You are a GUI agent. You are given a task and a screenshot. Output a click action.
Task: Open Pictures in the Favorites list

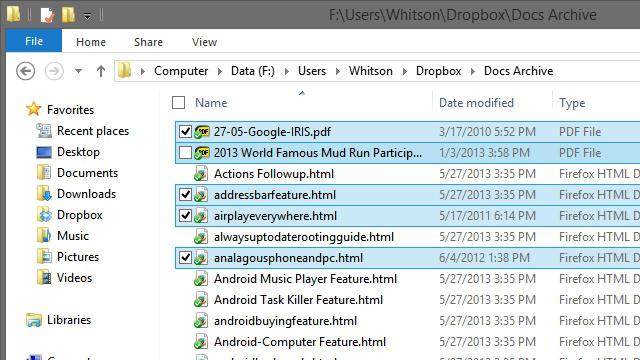coord(78,257)
